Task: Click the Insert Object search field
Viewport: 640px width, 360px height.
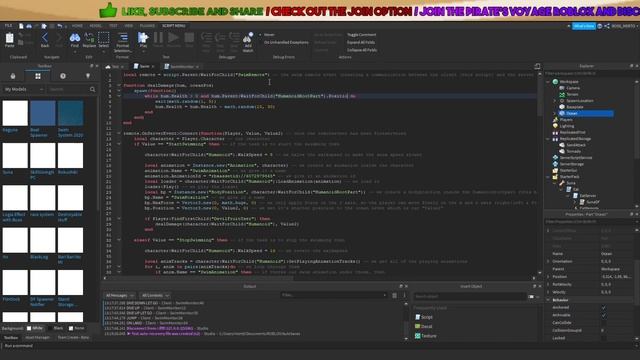Action: pyautogui.click(x=469, y=296)
